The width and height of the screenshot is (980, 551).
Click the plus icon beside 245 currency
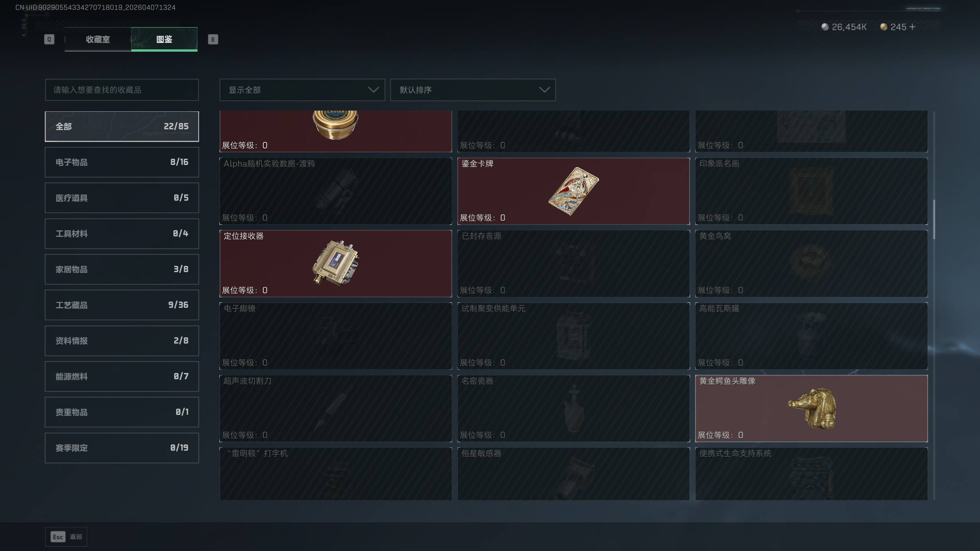[x=912, y=27]
